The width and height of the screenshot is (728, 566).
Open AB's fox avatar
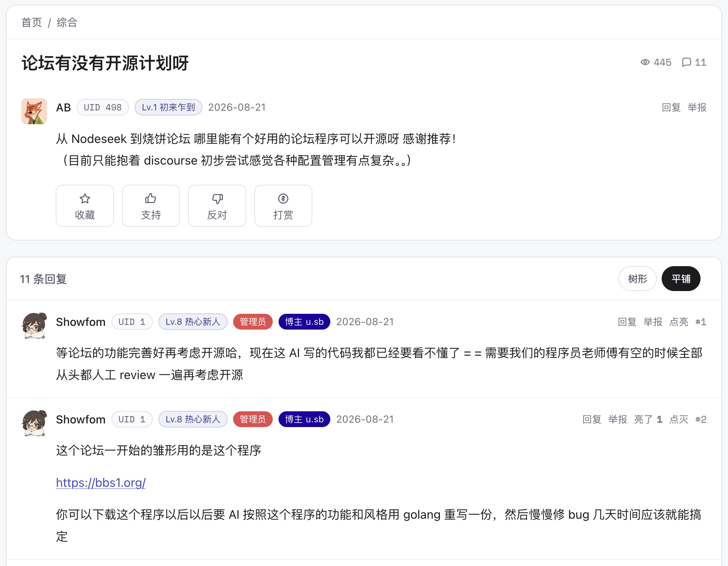(x=34, y=111)
